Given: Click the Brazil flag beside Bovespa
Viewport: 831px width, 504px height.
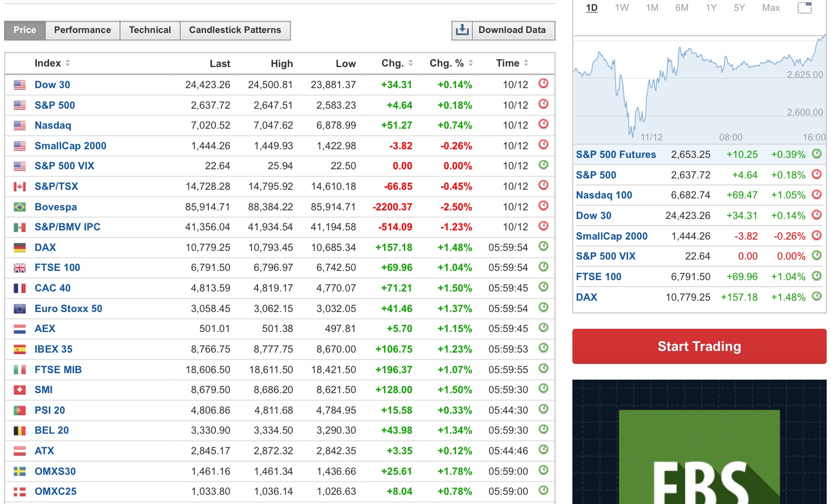Looking at the screenshot, I should tap(19, 207).
